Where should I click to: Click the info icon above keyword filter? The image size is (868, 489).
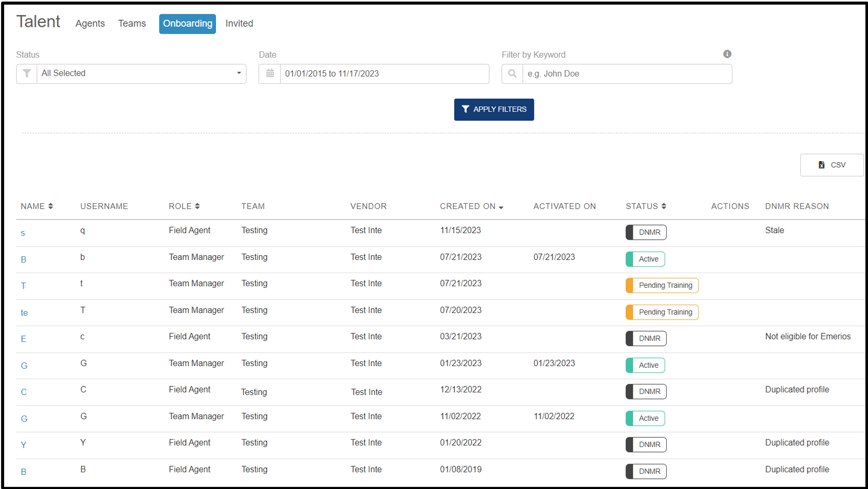[727, 54]
